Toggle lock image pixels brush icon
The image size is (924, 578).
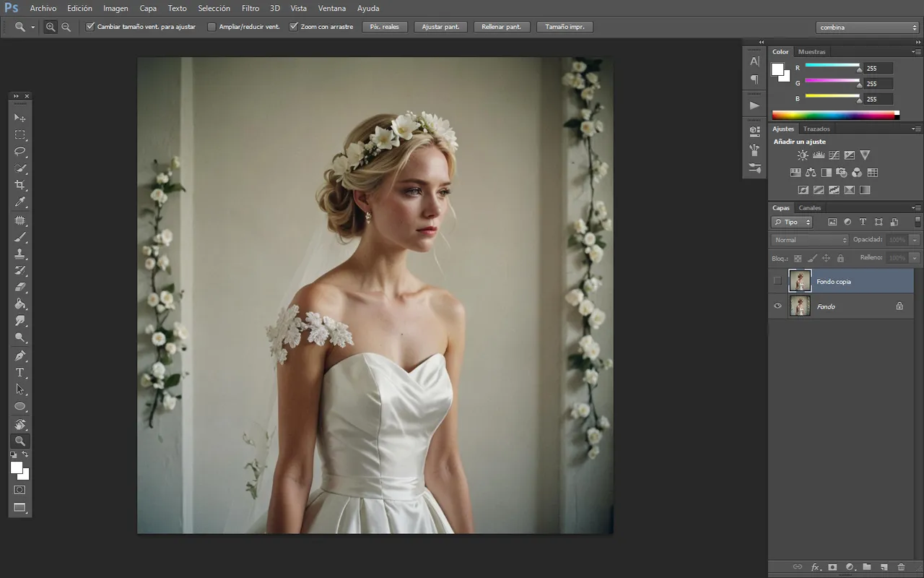812,258
